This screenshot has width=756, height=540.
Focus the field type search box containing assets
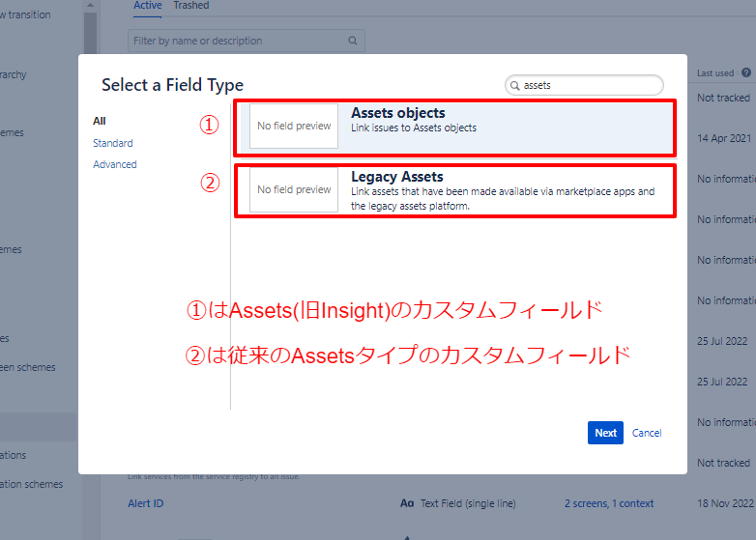[584, 85]
